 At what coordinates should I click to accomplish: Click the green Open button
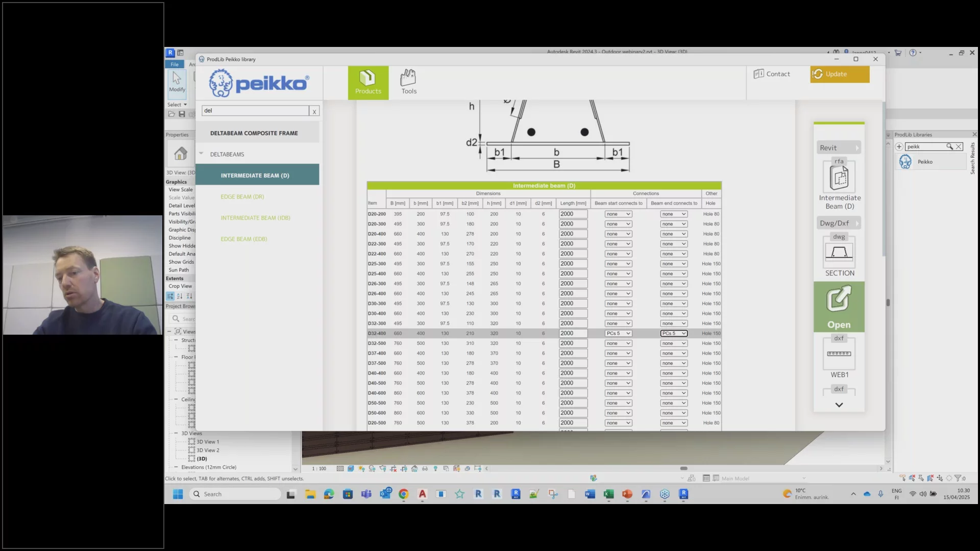pos(839,307)
